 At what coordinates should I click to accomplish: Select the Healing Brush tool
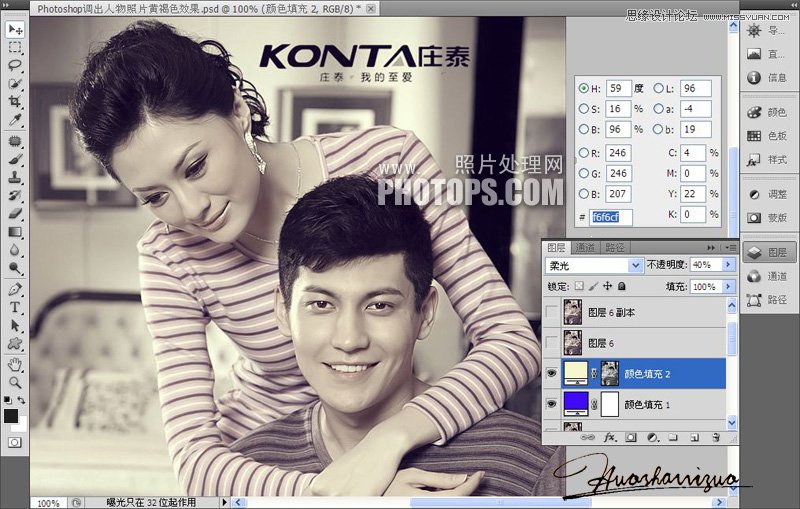click(15, 141)
